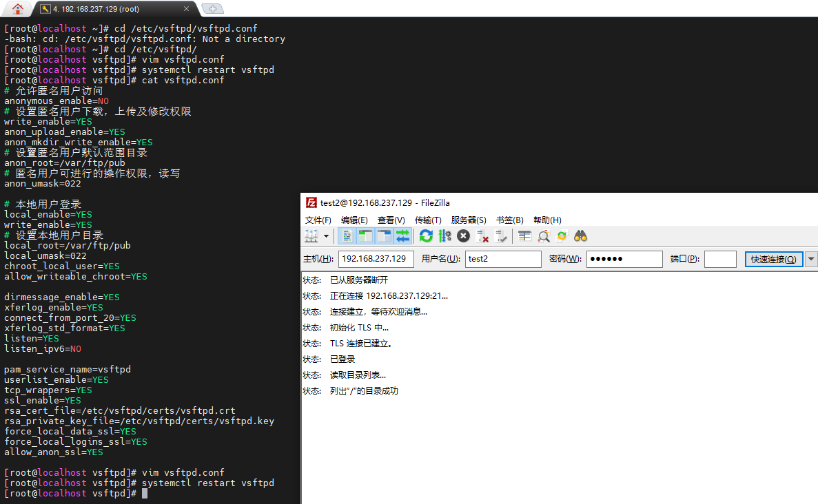The image size is (818, 504).
Task: Open the directory listing filters dialog
Action: pyautogui.click(x=525, y=236)
